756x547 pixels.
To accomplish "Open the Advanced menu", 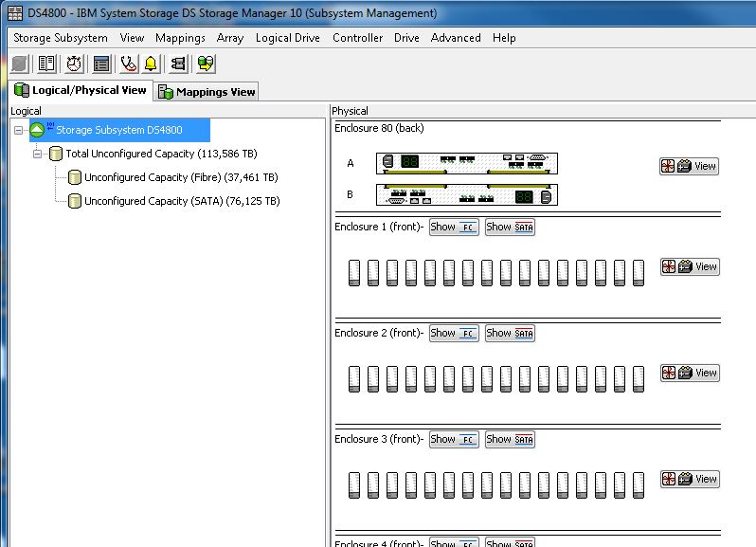I will (456, 38).
